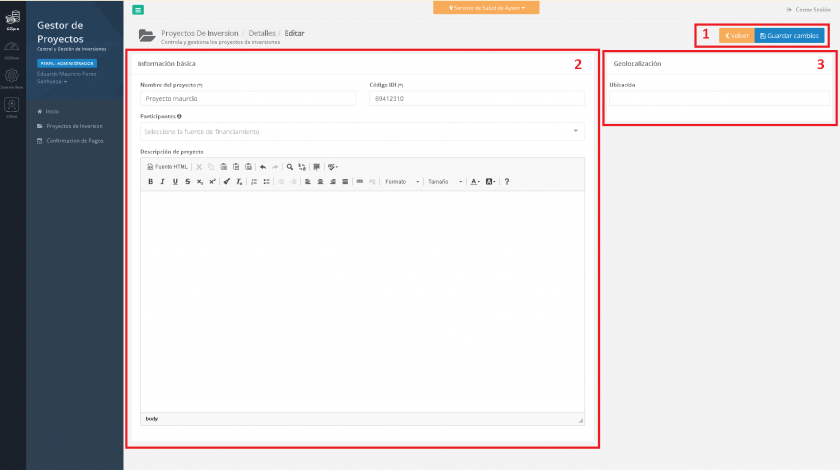This screenshot has height=470, width=840.
Task: Expand the Formato dropdown in the editor
Action: pyautogui.click(x=401, y=181)
